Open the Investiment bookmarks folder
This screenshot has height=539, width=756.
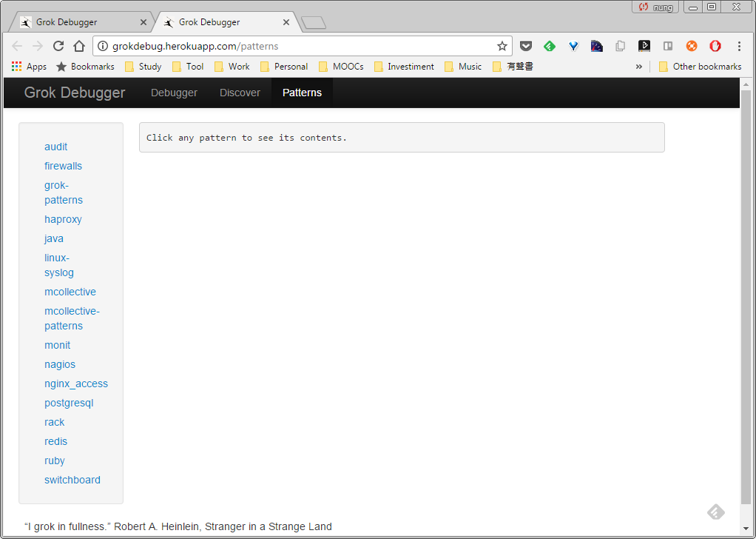(x=404, y=67)
